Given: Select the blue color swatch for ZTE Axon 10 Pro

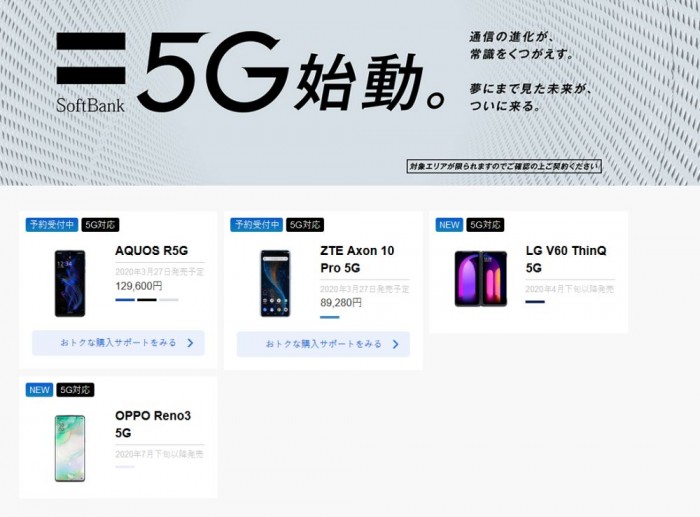Looking at the screenshot, I should pyautogui.click(x=330, y=317).
